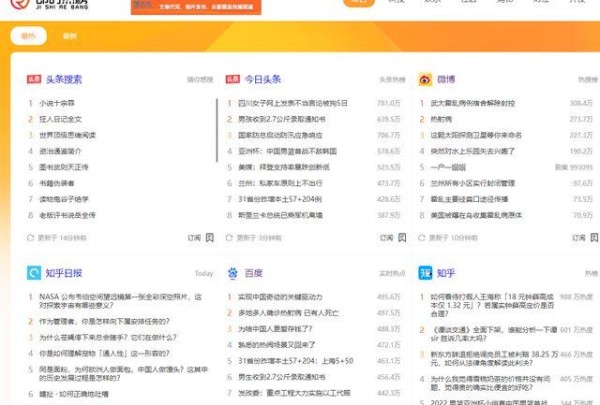600x405 pixels.
Task: Open '兰州：私家车原则上不出行'
Action: [280, 183]
